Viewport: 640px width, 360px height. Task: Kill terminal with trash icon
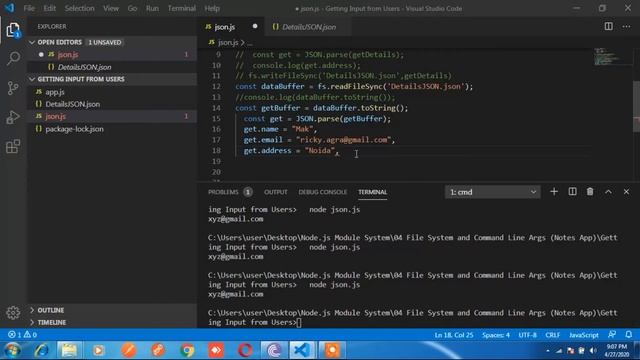click(590, 192)
